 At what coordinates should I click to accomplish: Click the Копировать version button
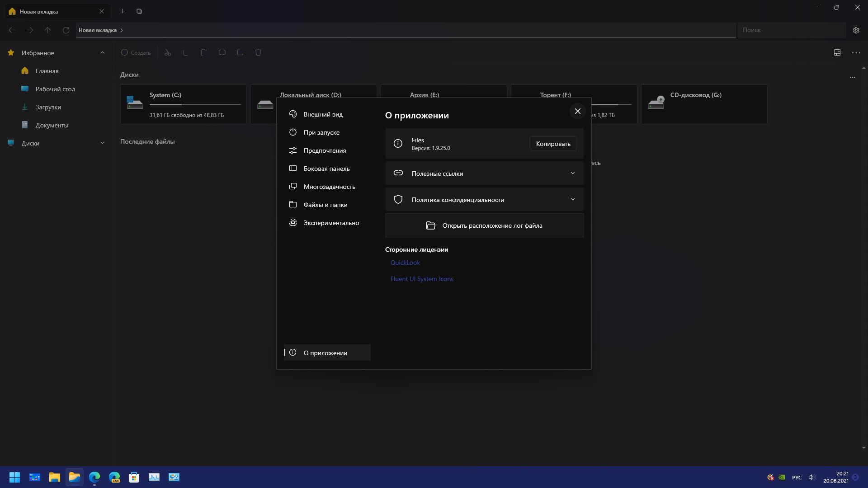pyautogui.click(x=553, y=144)
